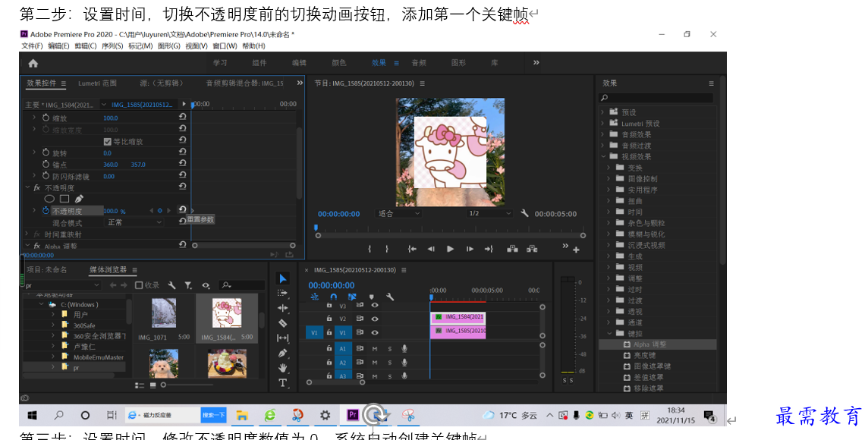Click the Extract button in Program monitor

click(532, 249)
